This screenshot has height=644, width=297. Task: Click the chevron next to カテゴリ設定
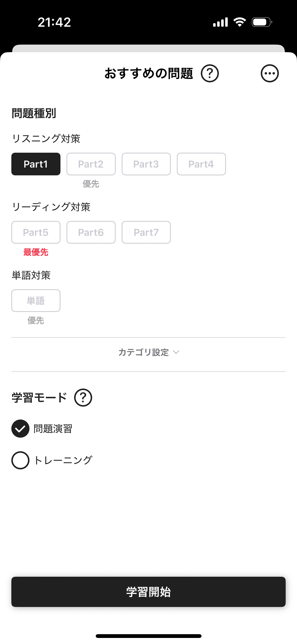176,352
